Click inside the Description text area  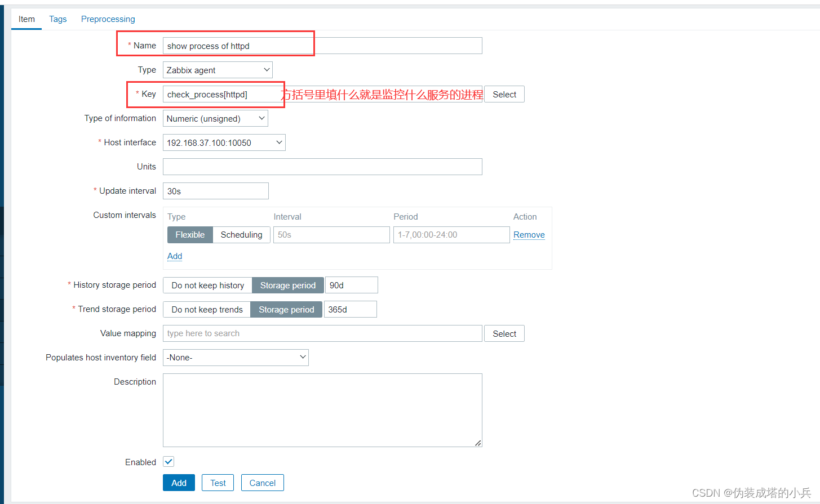pyautogui.click(x=322, y=410)
